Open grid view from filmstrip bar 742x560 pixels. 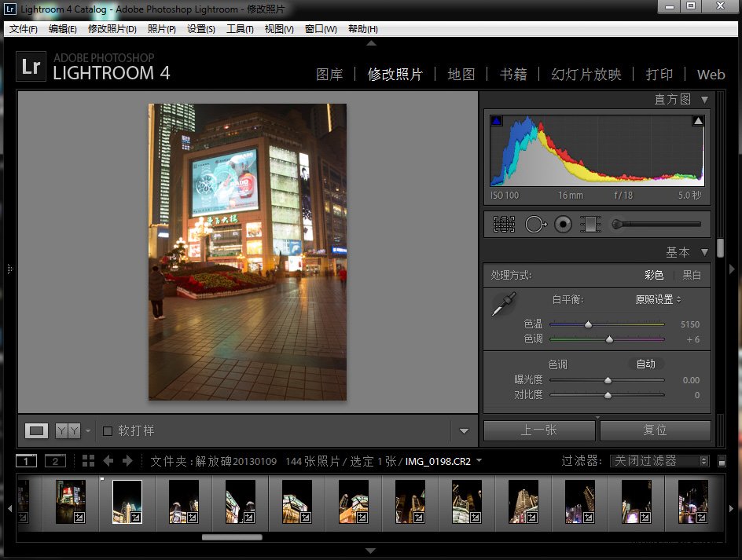(x=88, y=461)
